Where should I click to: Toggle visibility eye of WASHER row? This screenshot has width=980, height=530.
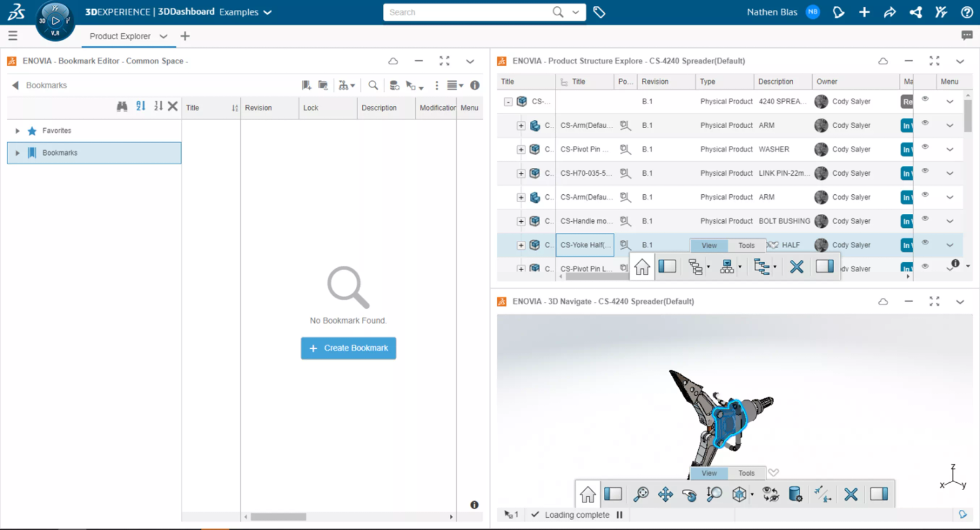click(x=925, y=147)
